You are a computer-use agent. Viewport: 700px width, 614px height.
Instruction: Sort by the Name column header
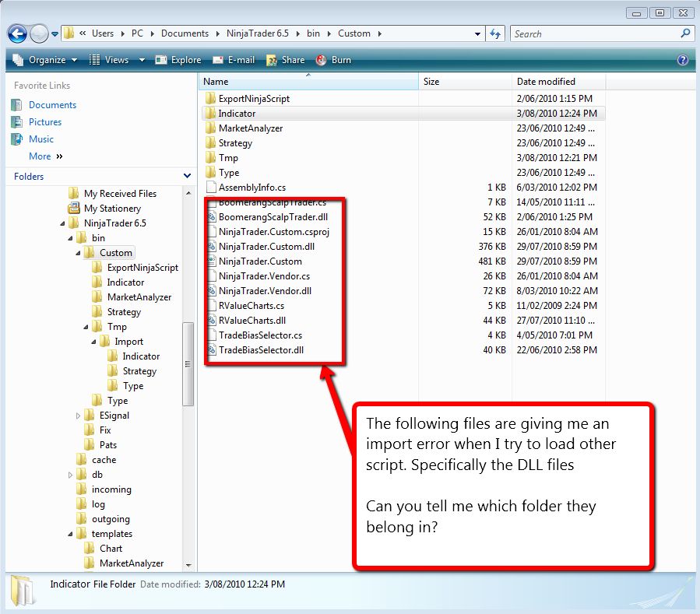pyautogui.click(x=308, y=82)
